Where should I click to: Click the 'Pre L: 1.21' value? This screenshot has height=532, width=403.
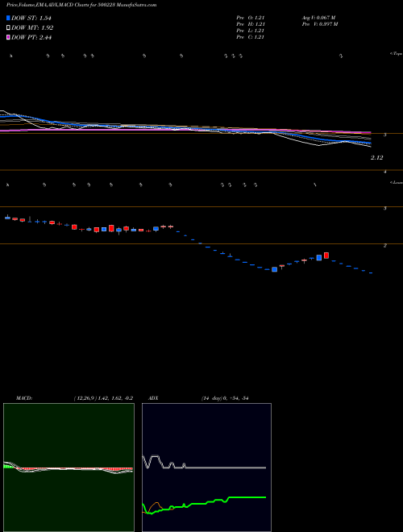[x=251, y=31]
